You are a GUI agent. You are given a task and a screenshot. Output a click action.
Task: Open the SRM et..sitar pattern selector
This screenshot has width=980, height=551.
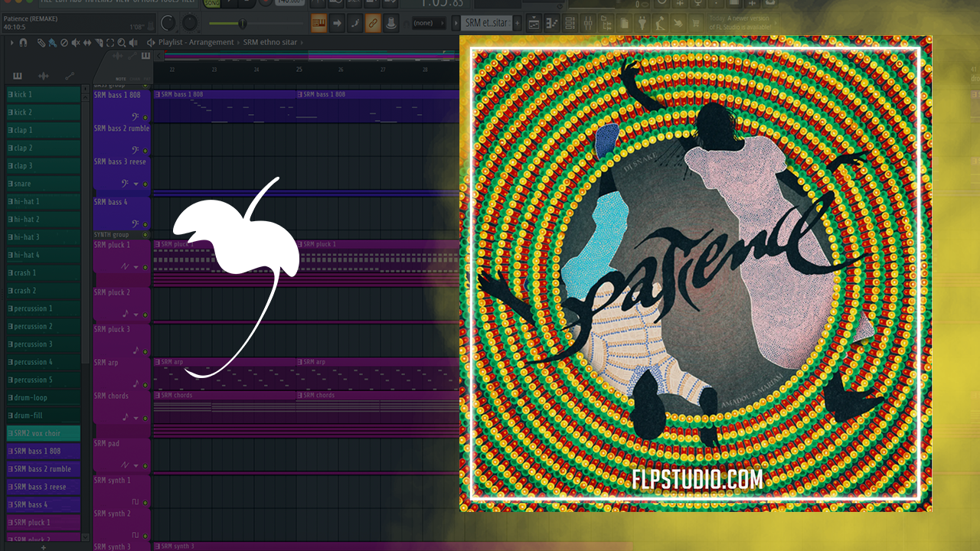[486, 23]
